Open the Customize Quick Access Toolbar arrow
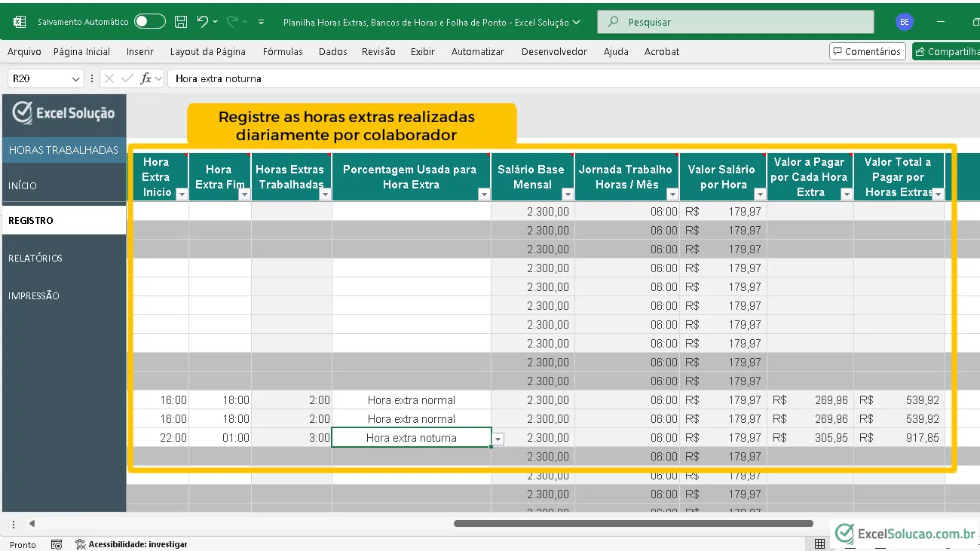This screenshot has width=980, height=551. point(262,22)
